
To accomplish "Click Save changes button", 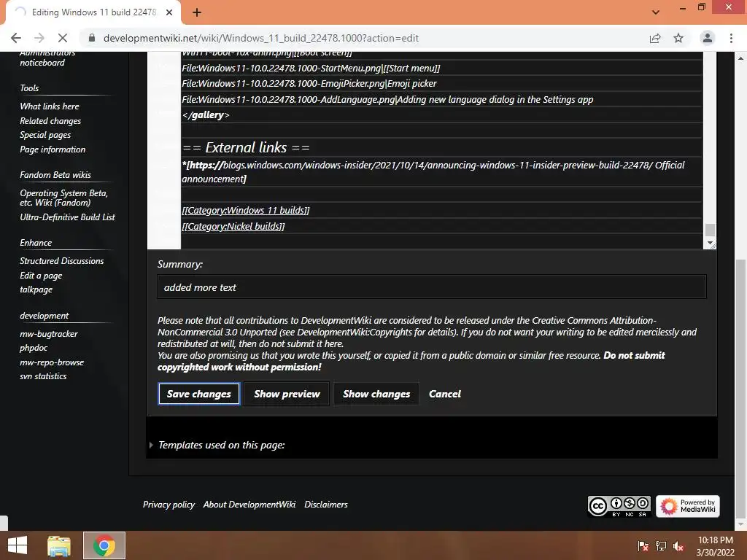I will click(x=198, y=394).
